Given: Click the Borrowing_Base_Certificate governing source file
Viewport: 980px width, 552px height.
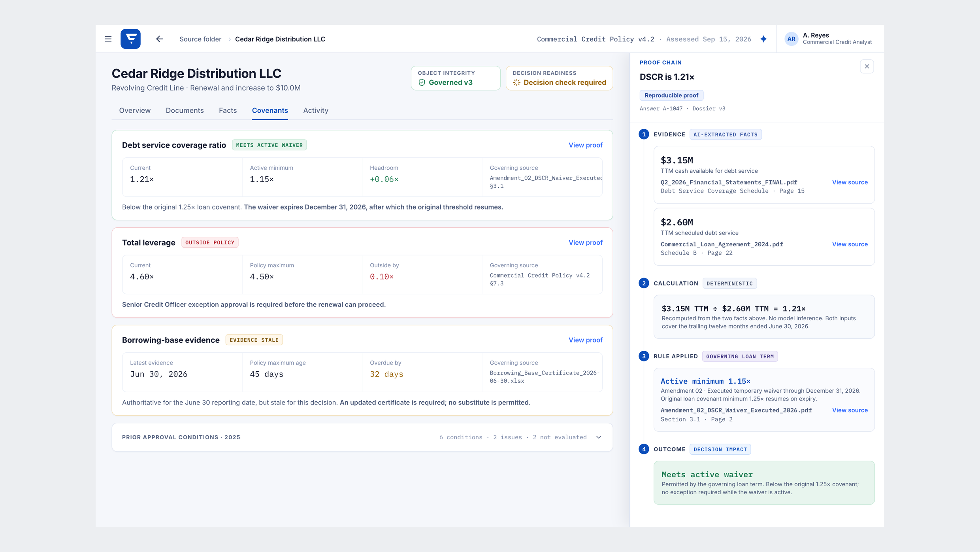Looking at the screenshot, I should point(545,377).
